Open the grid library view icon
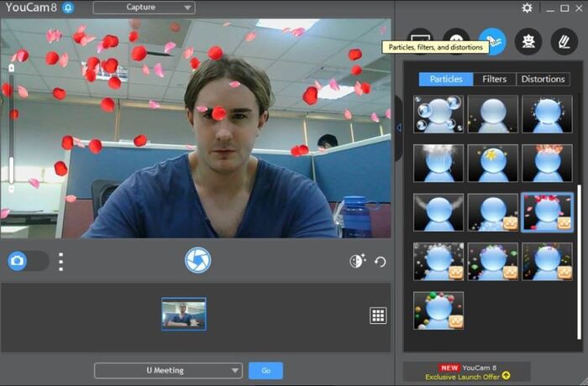The height and width of the screenshot is (386, 588). tap(378, 316)
